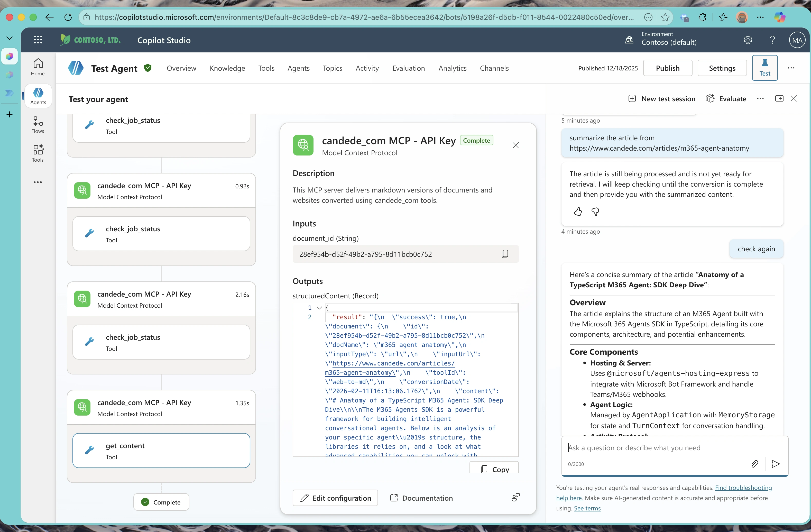Unpin the Test panel using the Test button
811x532 pixels.
point(765,68)
